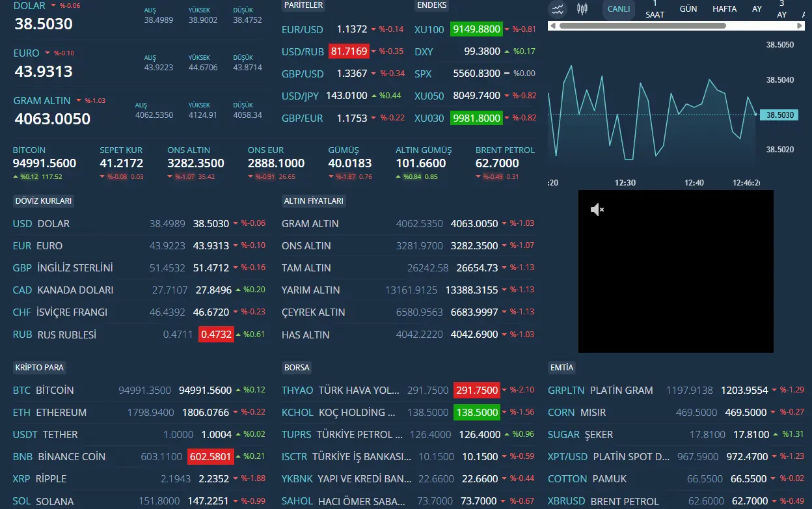Open TAM ALTIN row
The height and width of the screenshot is (509, 812).
(408, 268)
